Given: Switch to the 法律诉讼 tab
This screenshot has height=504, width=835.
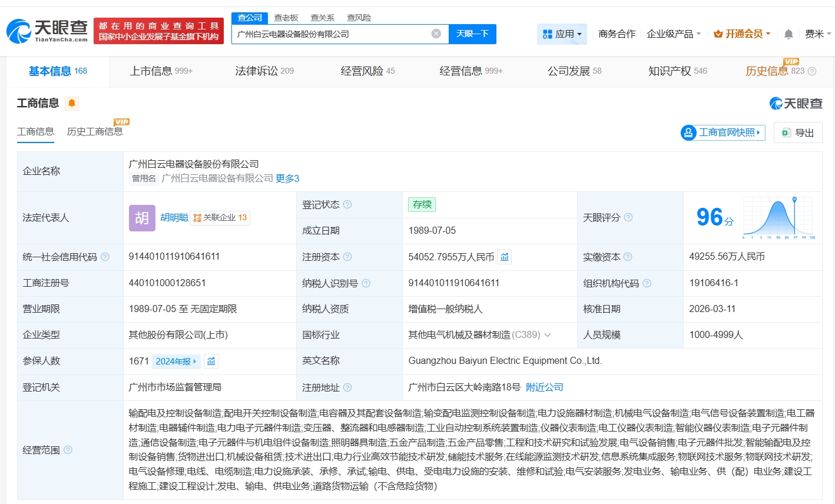Looking at the screenshot, I should tap(264, 71).
